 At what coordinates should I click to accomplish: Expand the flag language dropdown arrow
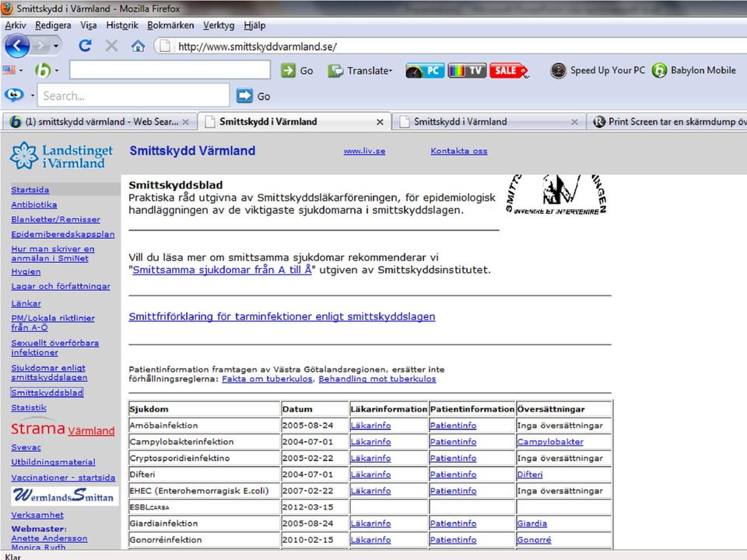pyautogui.click(x=20, y=71)
